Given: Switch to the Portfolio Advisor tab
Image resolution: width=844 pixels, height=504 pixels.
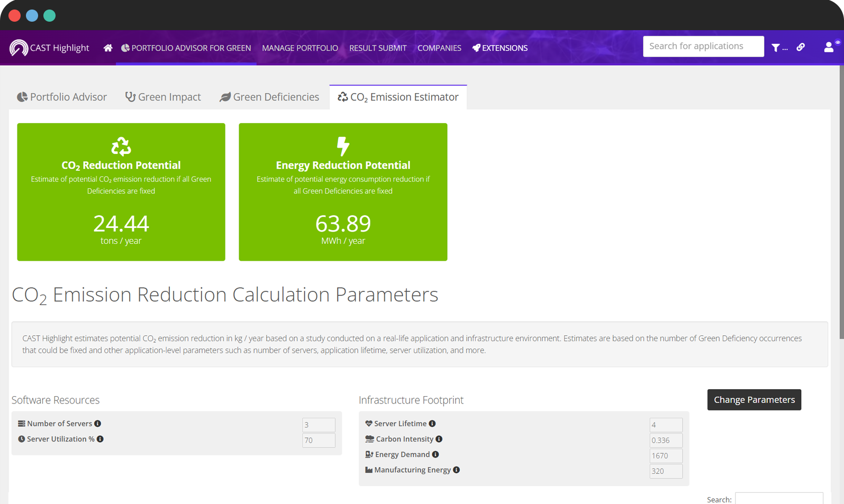Looking at the screenshot, I should pyautogui.click(x=62, y=97).
